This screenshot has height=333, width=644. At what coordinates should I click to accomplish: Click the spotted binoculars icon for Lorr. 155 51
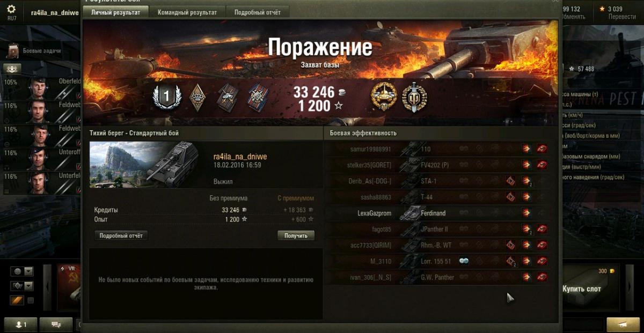point(464,261)
